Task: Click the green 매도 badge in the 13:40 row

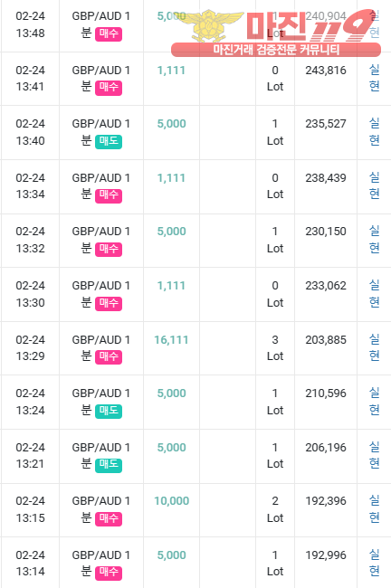Action: (x=109, y=142)
